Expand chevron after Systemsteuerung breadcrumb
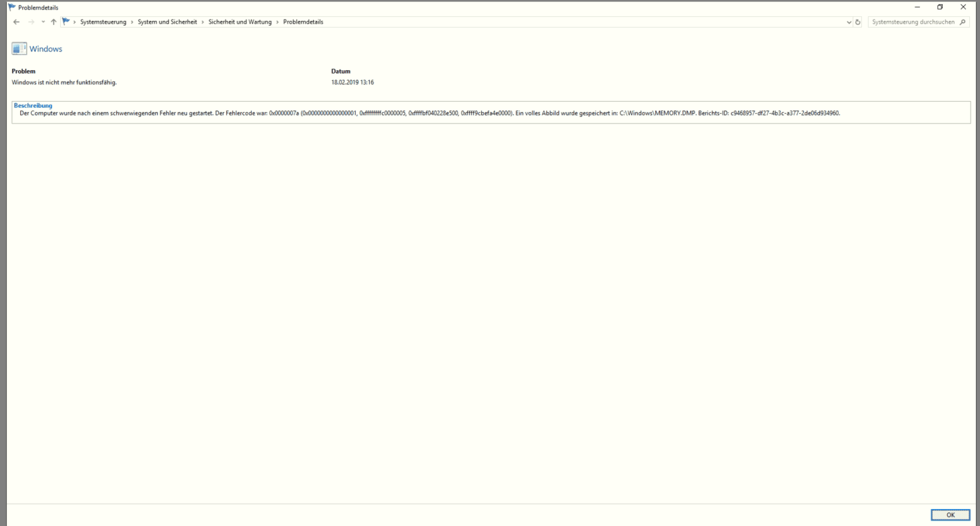980x526 pixels. click(x=132, y=22)
